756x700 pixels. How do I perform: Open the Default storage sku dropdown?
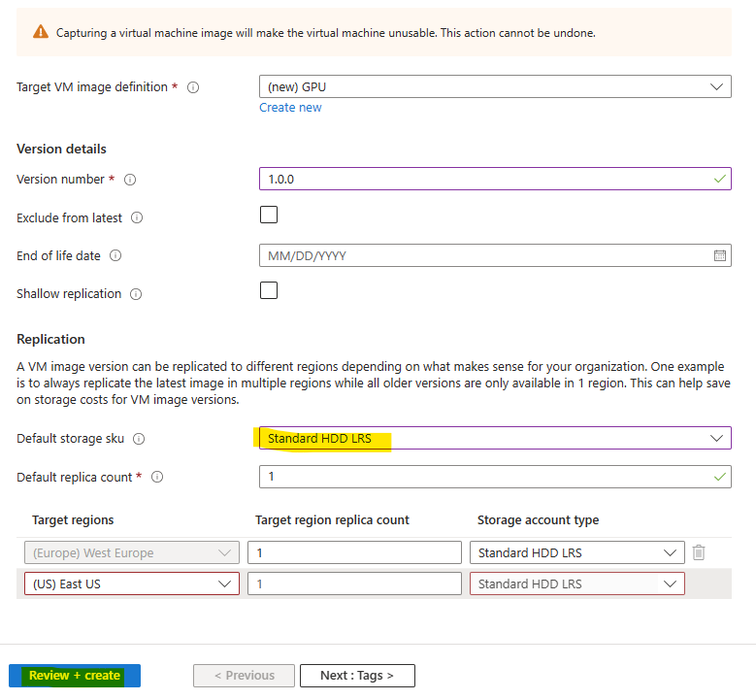(x=495, y=438)
